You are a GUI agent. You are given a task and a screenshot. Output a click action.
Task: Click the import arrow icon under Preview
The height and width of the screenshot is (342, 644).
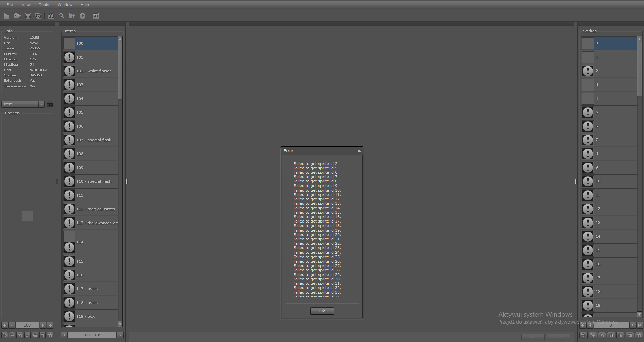12,335
